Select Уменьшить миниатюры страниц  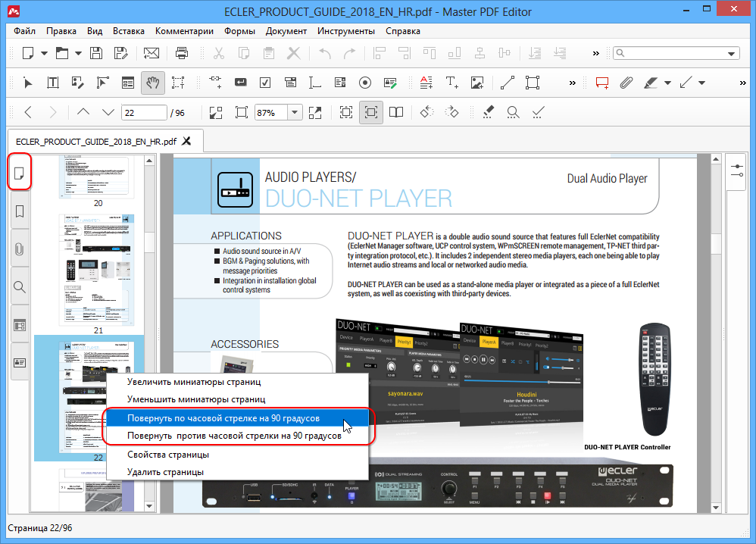point(237,399)
